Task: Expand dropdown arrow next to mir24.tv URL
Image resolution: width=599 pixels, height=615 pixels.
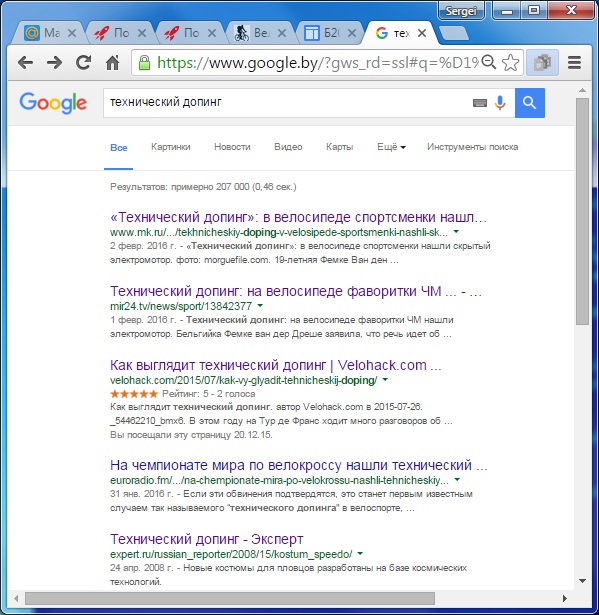Action: 260,306
